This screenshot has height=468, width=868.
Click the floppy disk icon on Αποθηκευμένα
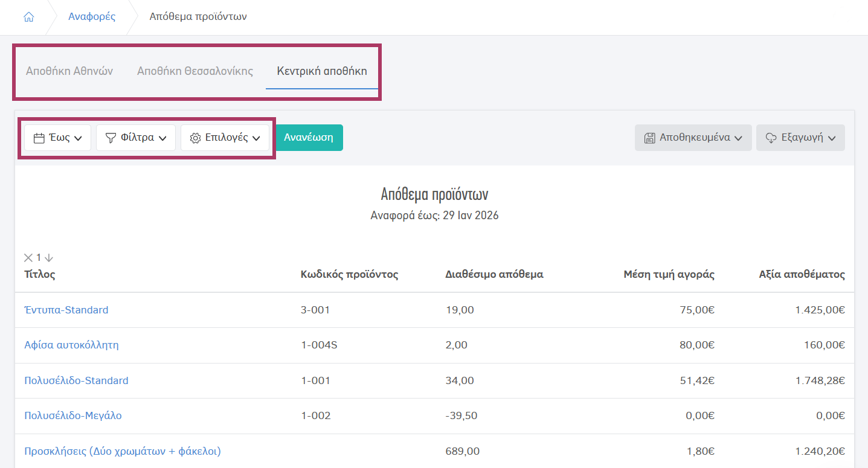(x=650, y=138)
